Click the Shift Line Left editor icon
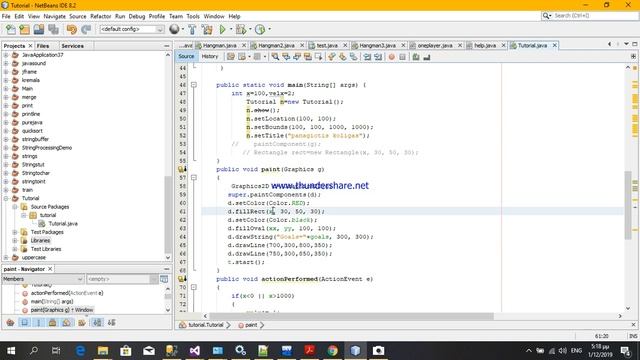640x360 pixels. coord(367,57)
